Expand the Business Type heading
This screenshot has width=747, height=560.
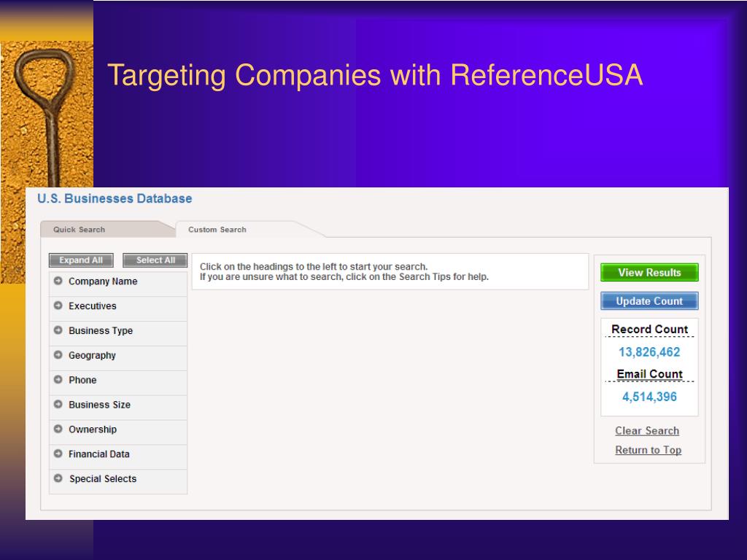(118, 333)
